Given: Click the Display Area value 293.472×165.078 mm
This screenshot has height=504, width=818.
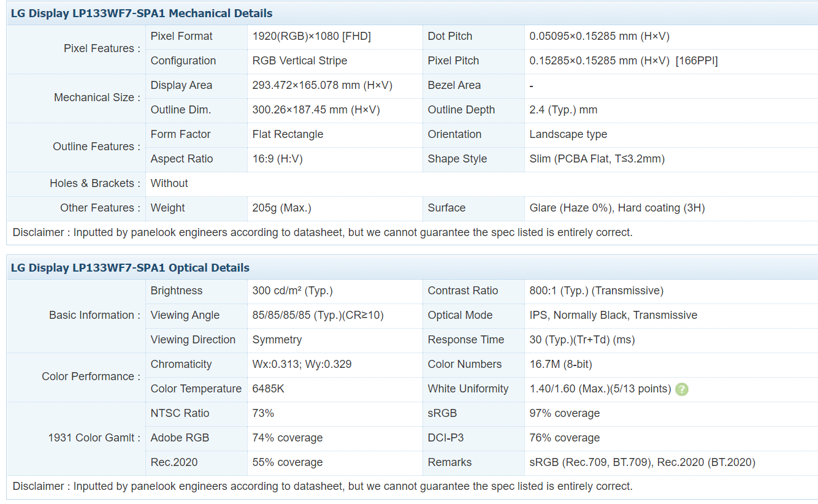Looking at the screenshot, I should (322, 85).
